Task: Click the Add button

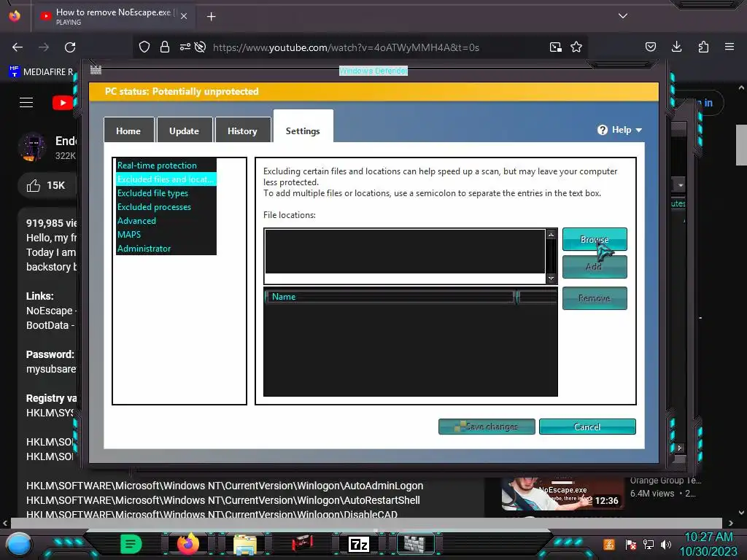Action: pyautogui.click(x=594, y=267)
